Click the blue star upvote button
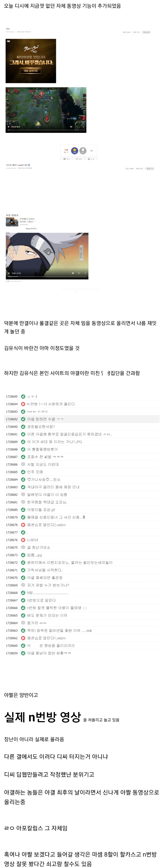The width and height of the screenshot is (163, 868). pos(75,151)
